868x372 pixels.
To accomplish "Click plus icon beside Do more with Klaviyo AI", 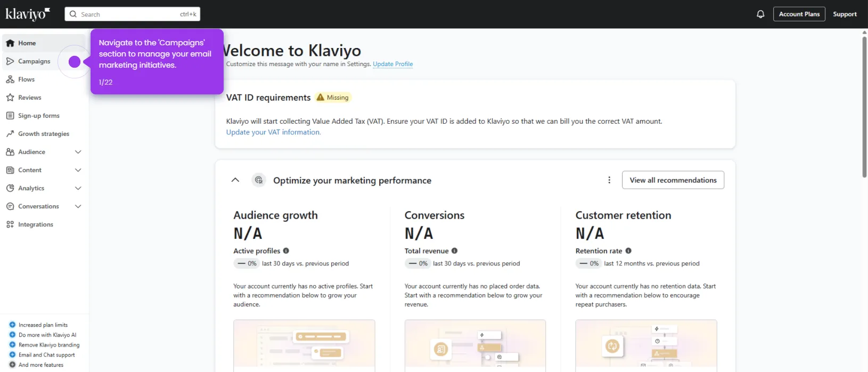I will tap(12, 335).
